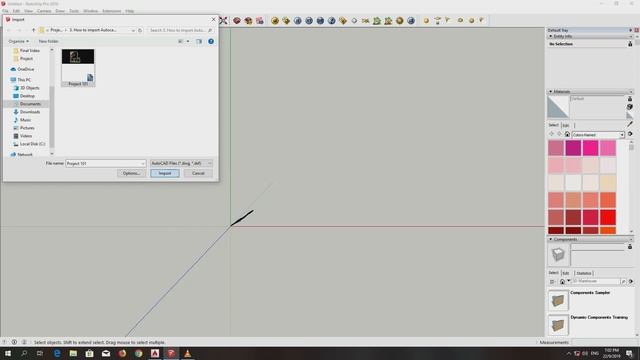This screenshot has height=360, width=640.
Task: Open the Colors-Named library dropdown
Action: (622, 134)
